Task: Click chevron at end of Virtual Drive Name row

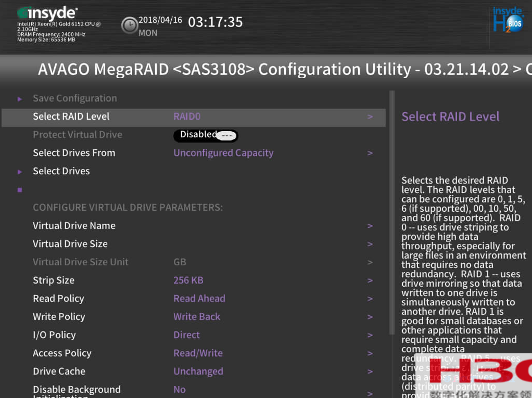Action: (370, 226)
